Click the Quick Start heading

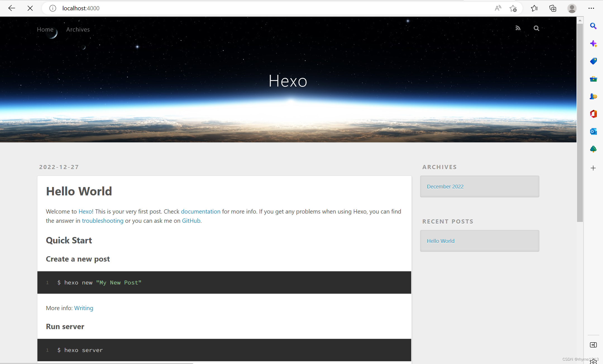click(69, 240)
